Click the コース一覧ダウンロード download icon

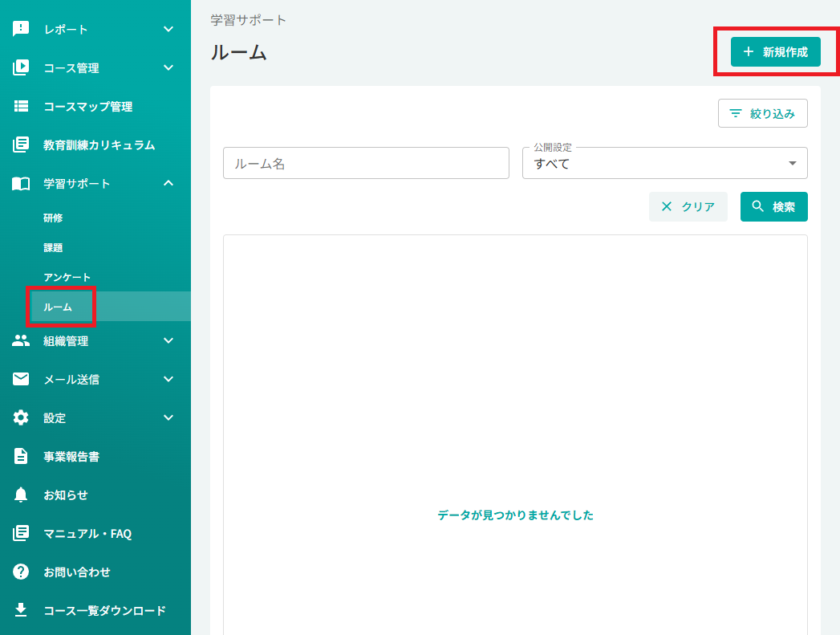click(x=21, y=610)
